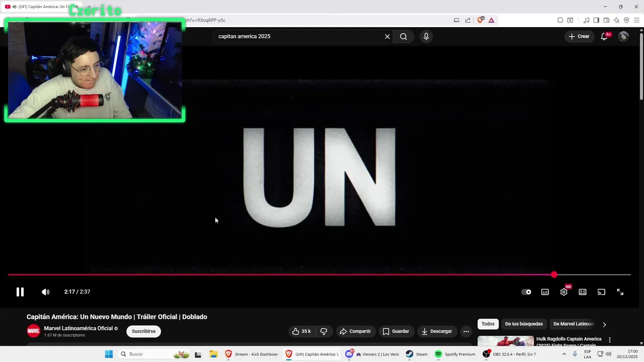Click the Compartir button
Image resolution: width=644 pixels, height=362 pixels.
pyautogui.click(x=356, y=331)
